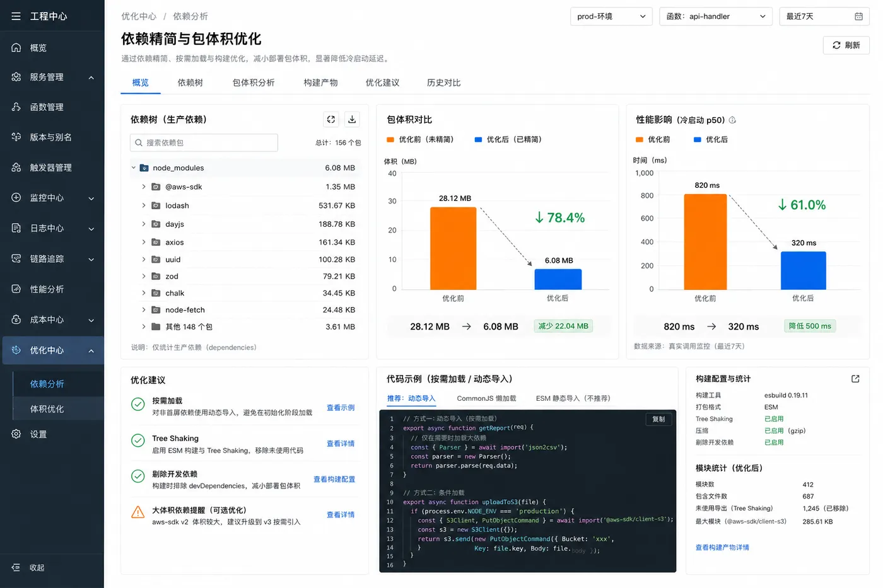
Task: Click 优化中心 in the breadcrumb
Action: (x=139, y=16)
